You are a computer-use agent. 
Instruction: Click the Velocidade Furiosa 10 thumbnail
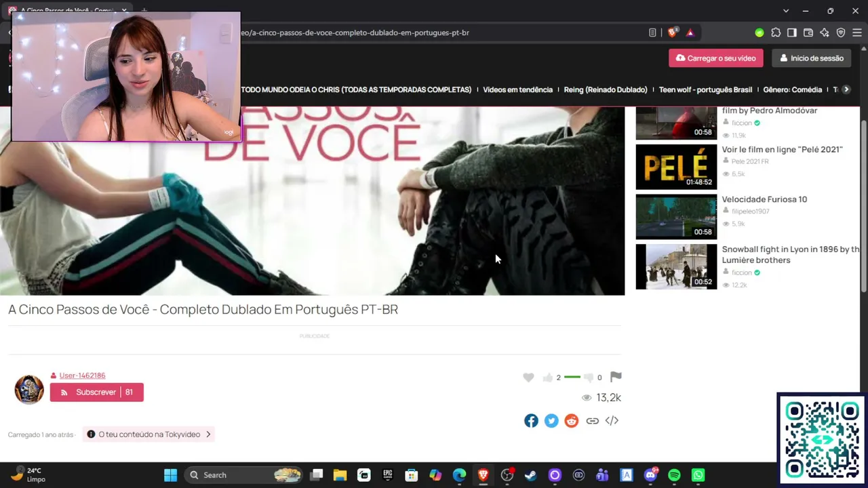[x=676, y=217]
